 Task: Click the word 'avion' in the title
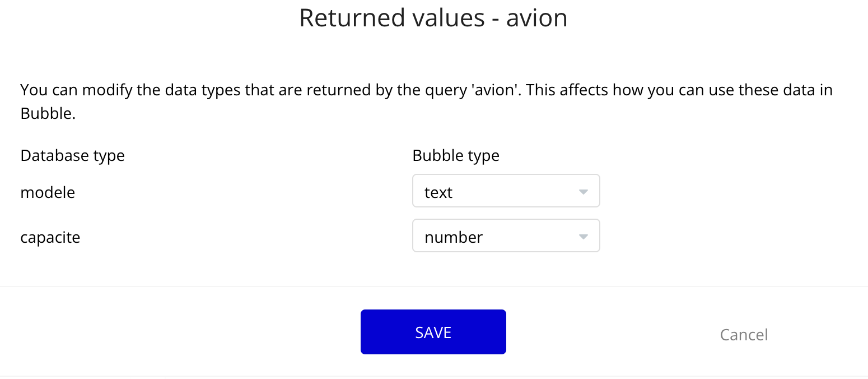click(536, 18)
